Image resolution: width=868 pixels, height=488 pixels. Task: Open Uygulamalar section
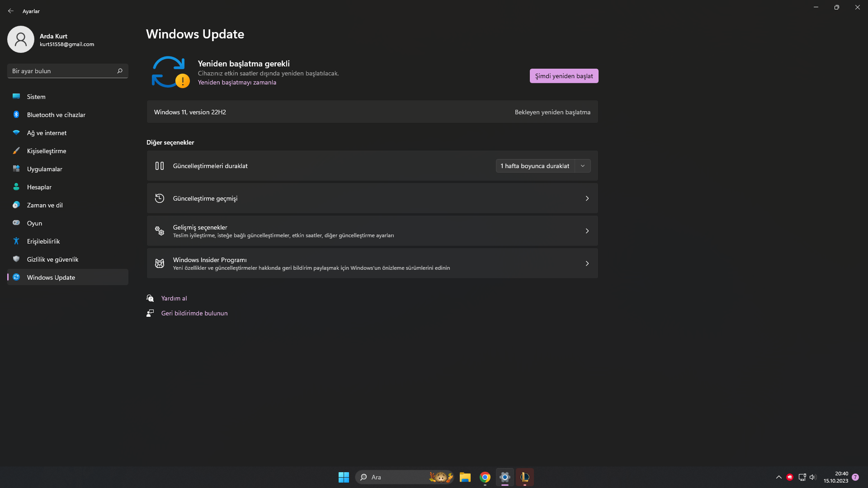coord(68,169)
